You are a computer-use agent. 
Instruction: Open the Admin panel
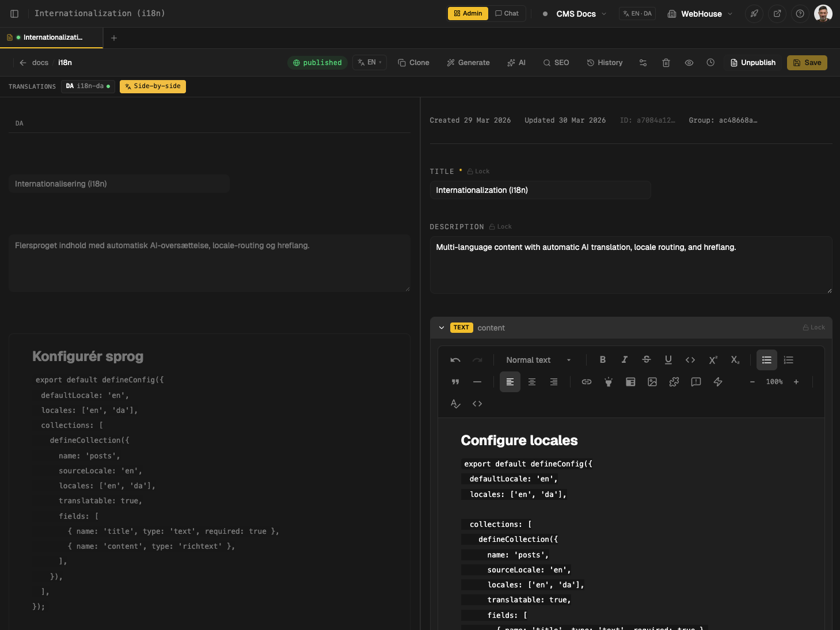467,13
